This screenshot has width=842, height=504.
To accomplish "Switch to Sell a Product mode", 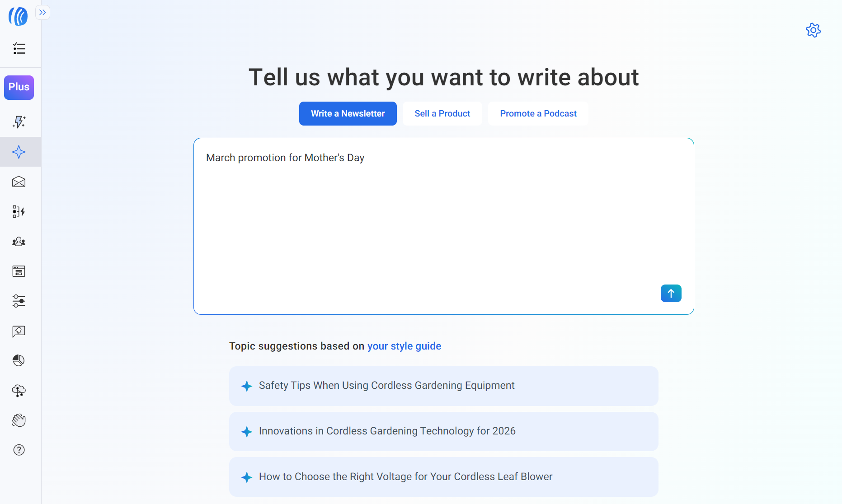I will point(442,113).
